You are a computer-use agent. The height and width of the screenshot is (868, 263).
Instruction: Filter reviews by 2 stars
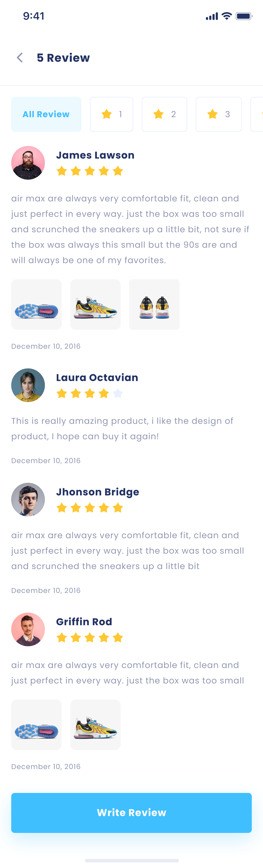tap(164, 114)
